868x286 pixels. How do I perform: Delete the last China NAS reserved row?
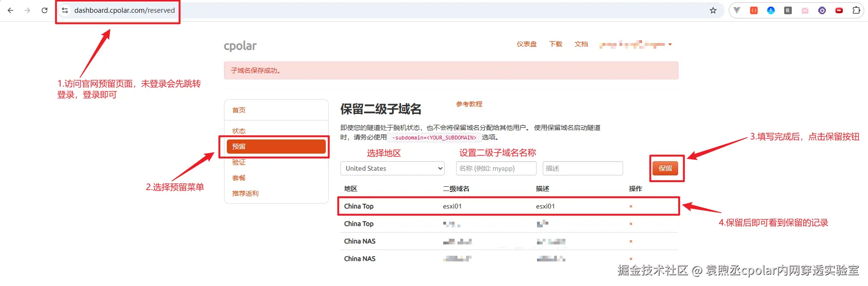tap(631, 259)
